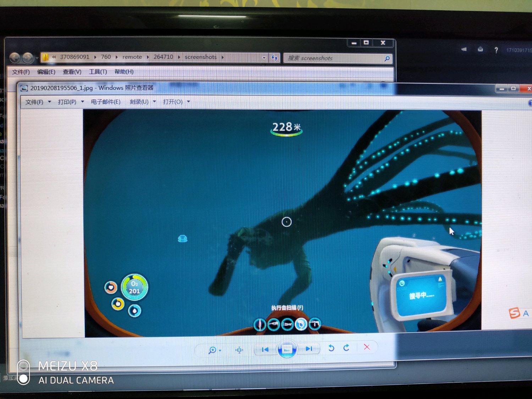The height and width of the screenshot is (399, 532).
Task: Open the Explorer 文件(F) menu
Action: 21,72
